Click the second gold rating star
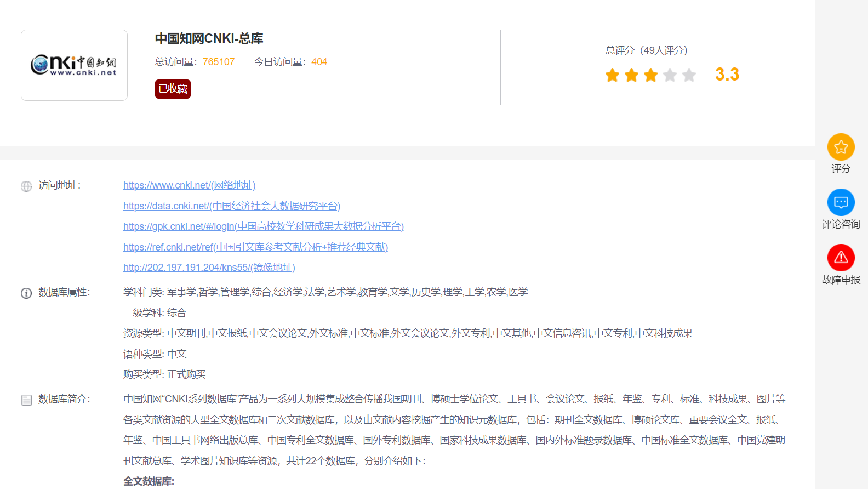The width and height of the screenshot is (868, 489). (x=631, y=75)
